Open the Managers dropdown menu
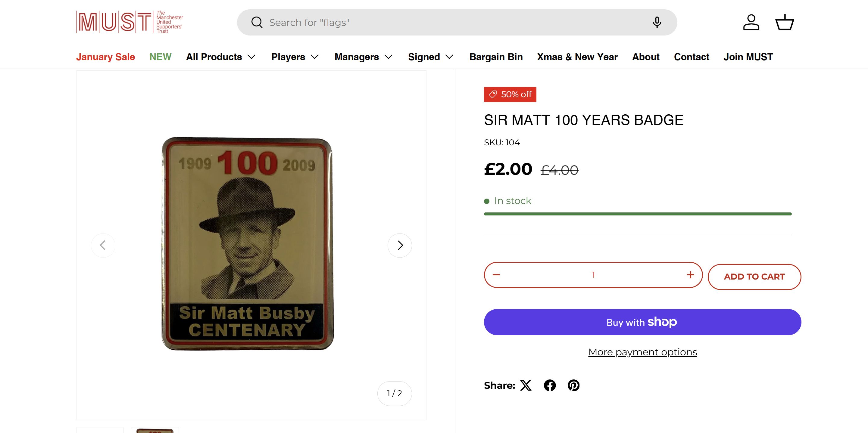The image size is (868, 433). click(363, 57)
